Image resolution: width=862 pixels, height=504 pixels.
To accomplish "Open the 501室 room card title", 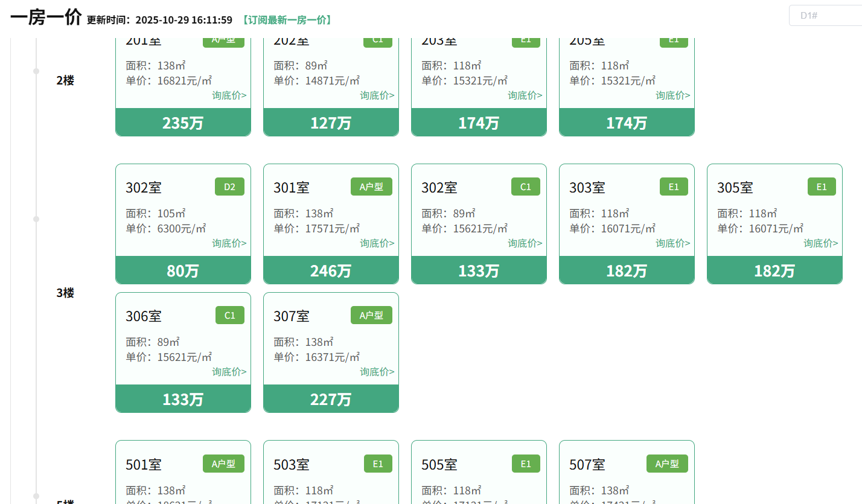I will tap(144, 465).
